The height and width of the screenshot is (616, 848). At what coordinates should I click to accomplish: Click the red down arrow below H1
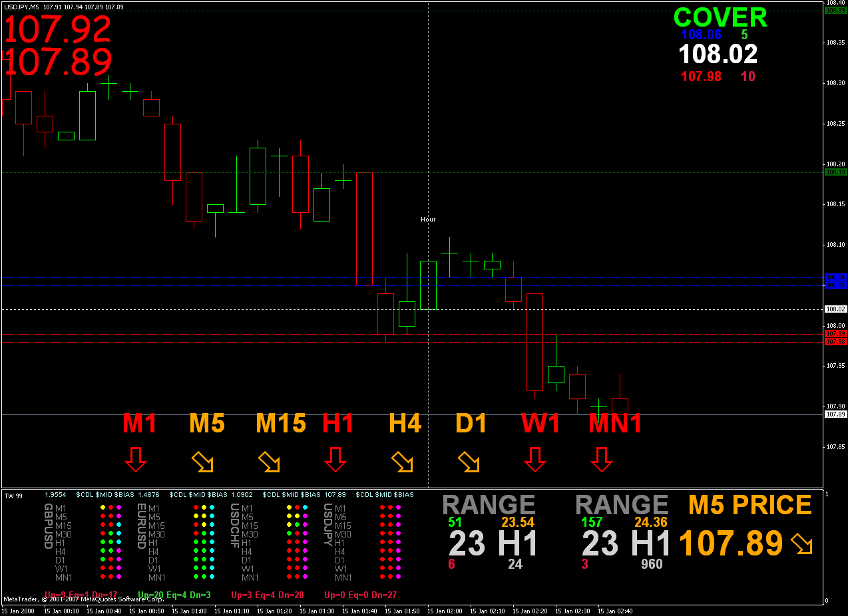335,460
